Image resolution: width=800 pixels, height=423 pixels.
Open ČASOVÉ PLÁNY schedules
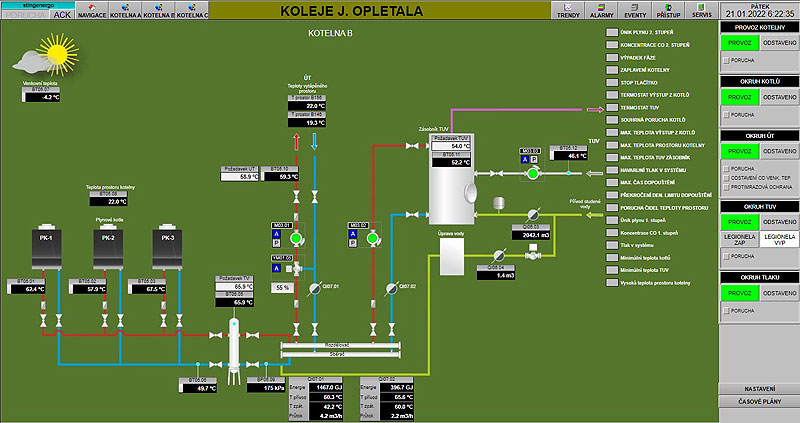click(x=760, y=402)
